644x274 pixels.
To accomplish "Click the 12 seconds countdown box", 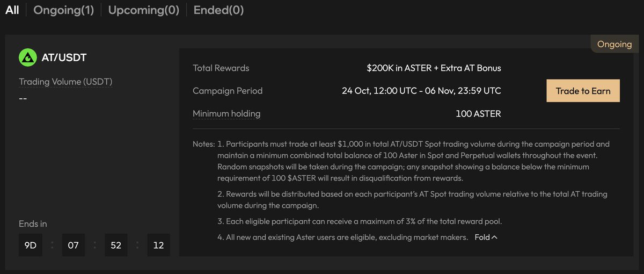I will point(158,245).
